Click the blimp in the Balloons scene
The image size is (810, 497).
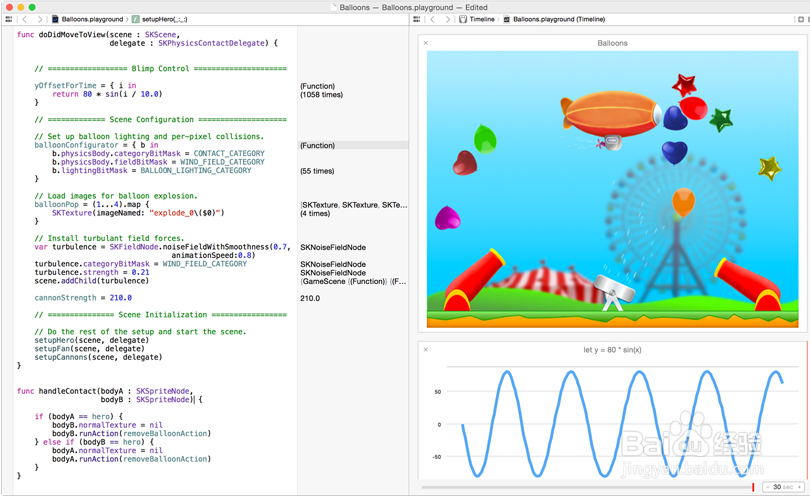[x=612, y=118]
